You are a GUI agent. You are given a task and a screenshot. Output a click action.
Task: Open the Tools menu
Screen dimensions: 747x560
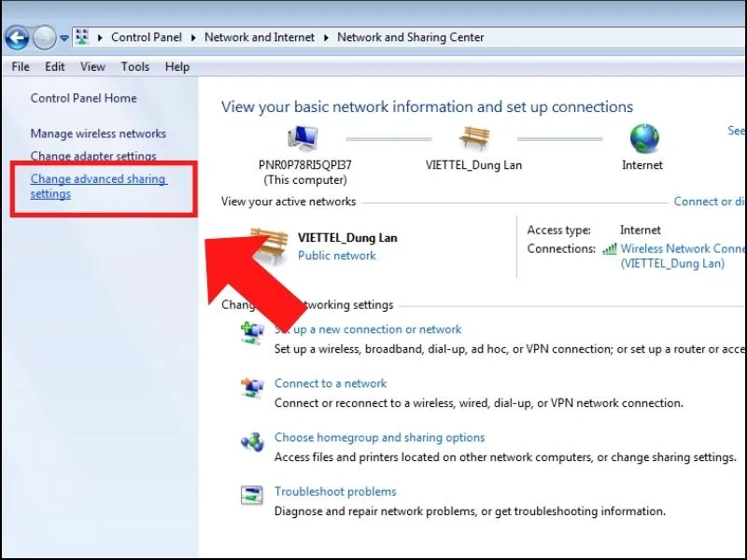tap(134, 67)
